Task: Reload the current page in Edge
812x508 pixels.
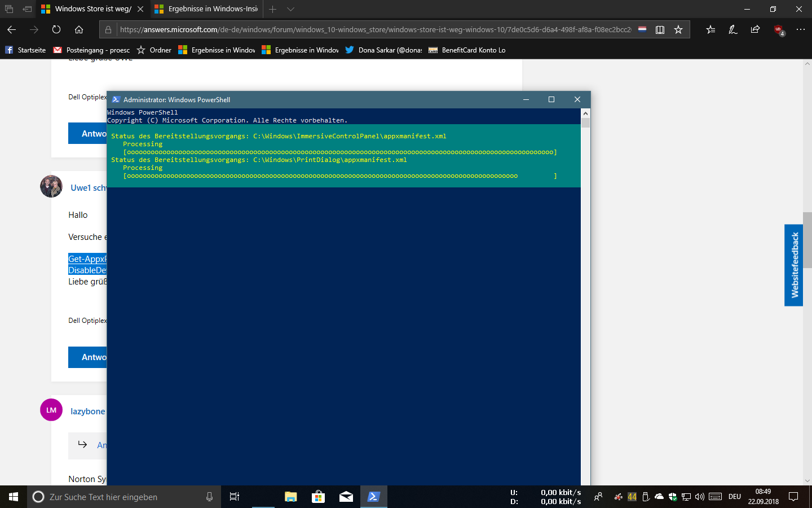Action: click(56, 29)
